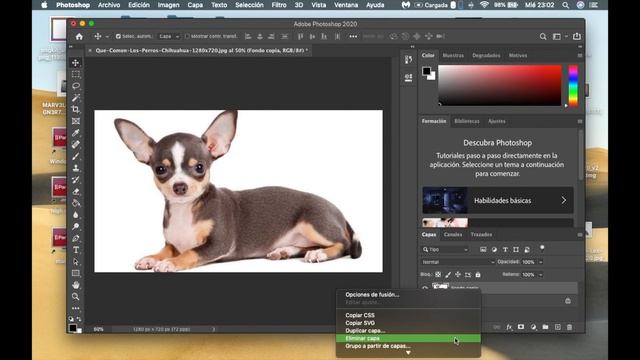640x360 pixels.
Task: Select the Rectangular Marquee tool
Action: pos(76,74)
